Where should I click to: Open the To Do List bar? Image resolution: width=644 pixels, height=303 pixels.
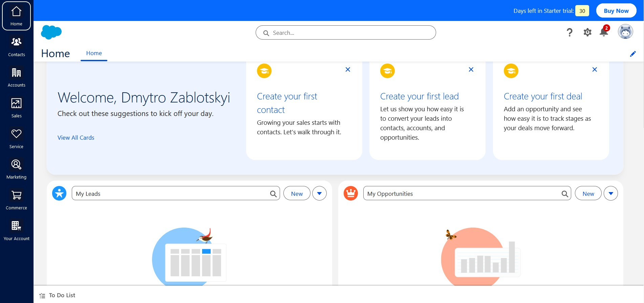[339, 295]
